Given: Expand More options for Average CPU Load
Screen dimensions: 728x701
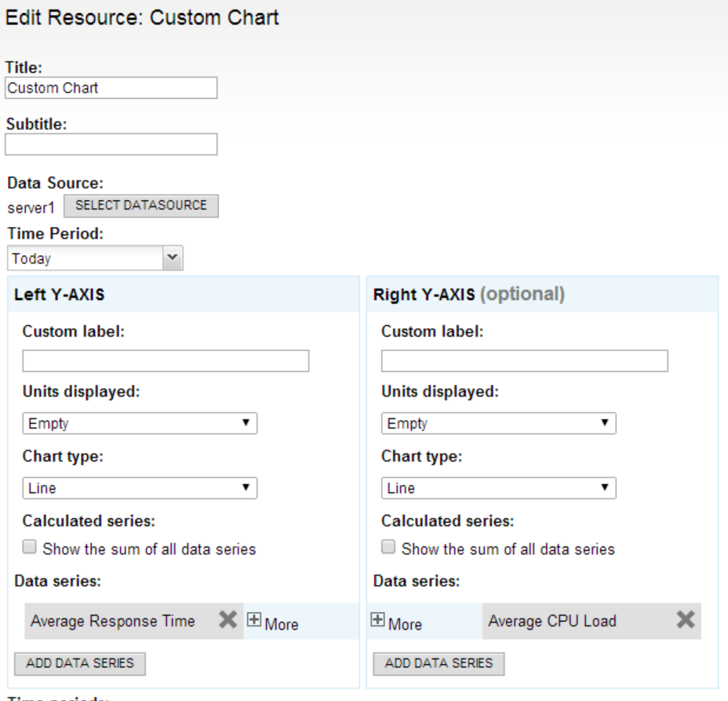Looking at the screenshot, I should (x=398, y=623).
